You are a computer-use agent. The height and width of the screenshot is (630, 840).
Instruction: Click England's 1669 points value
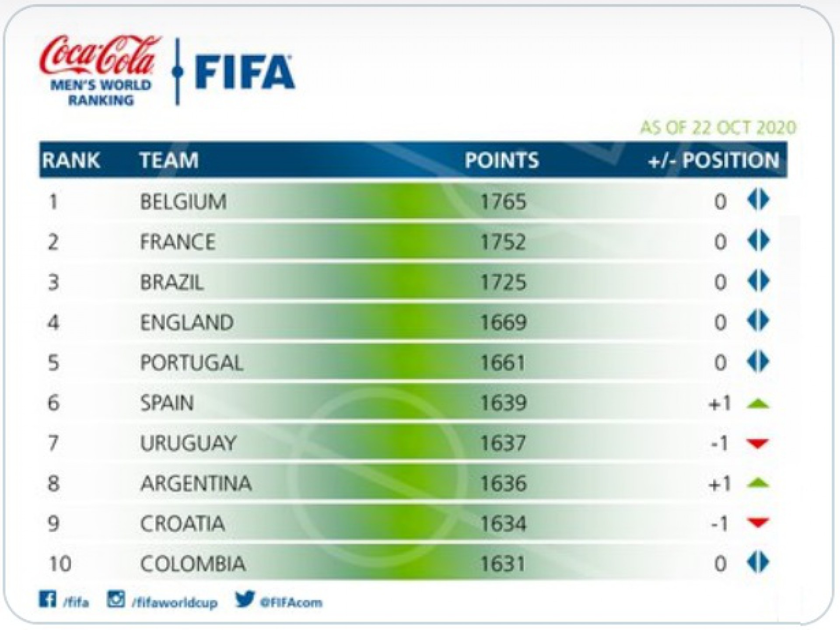pyautogui.click(x=503, y=323)
